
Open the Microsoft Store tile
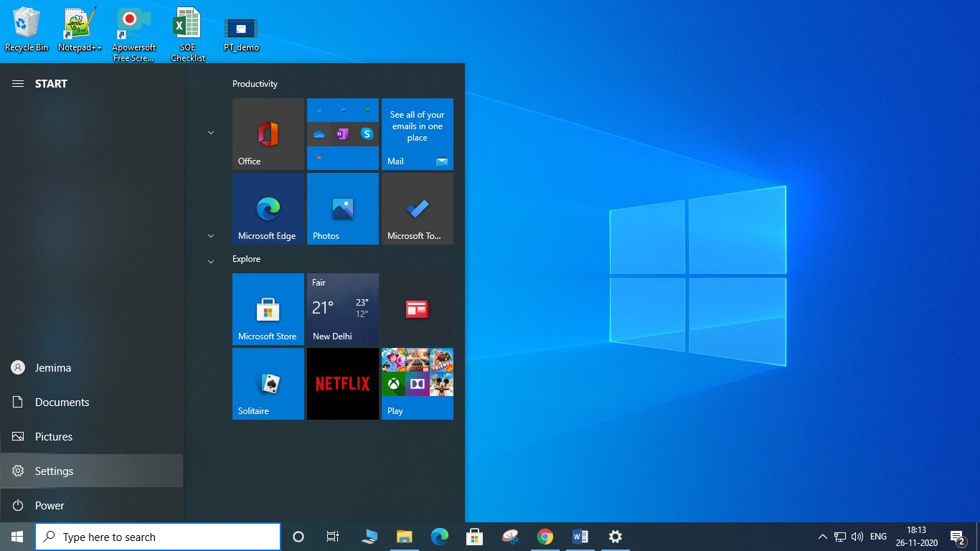click(x=268, y=309)
